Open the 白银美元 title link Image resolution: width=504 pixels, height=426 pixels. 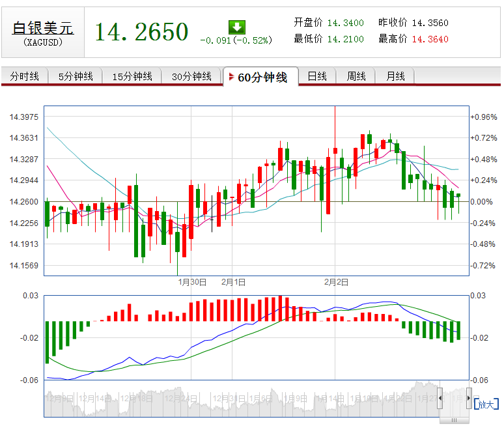tap(43, 28)
